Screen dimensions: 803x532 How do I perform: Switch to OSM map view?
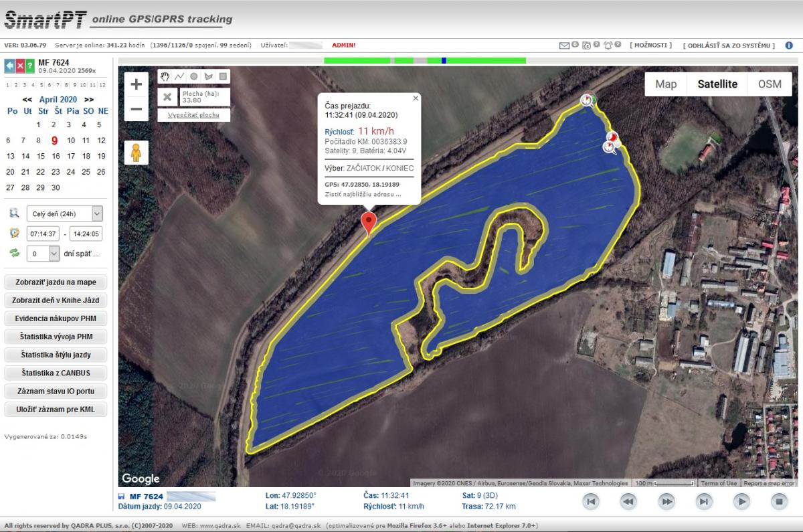click(770, 84)
